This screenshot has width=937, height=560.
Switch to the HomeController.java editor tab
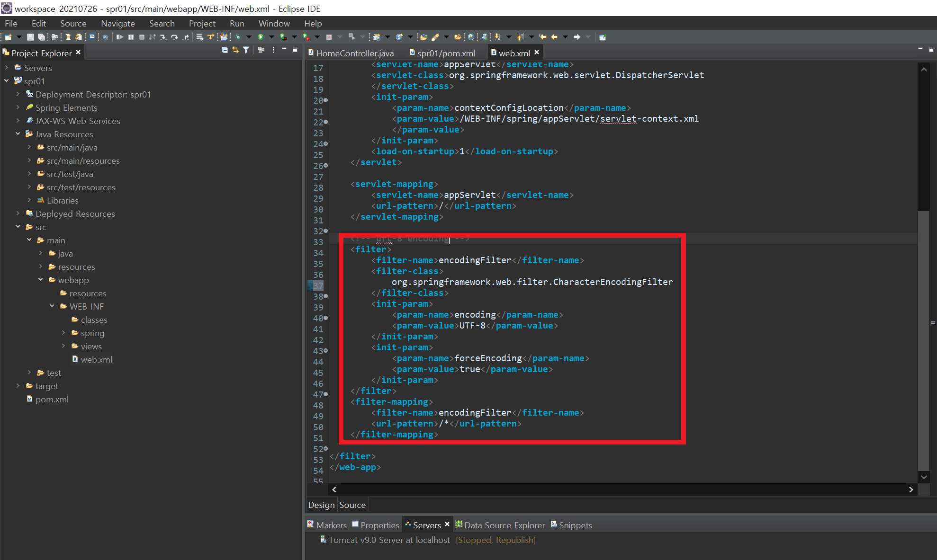pos(354,53)
